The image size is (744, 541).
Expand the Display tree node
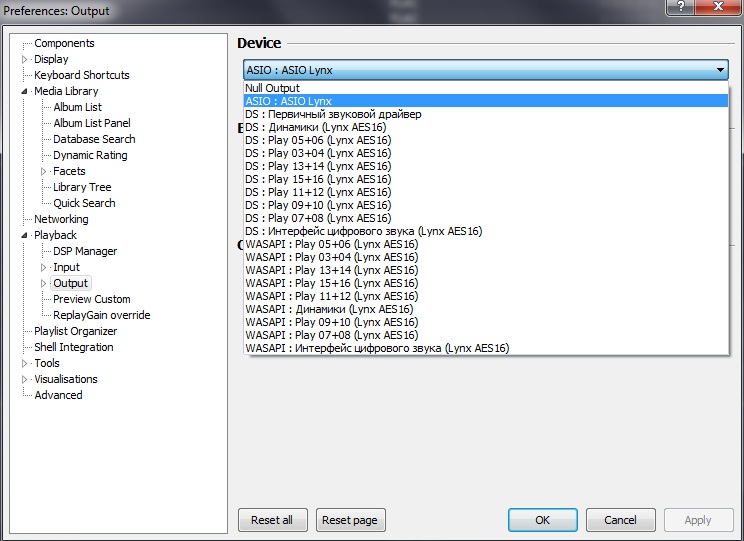pos(25,59)
